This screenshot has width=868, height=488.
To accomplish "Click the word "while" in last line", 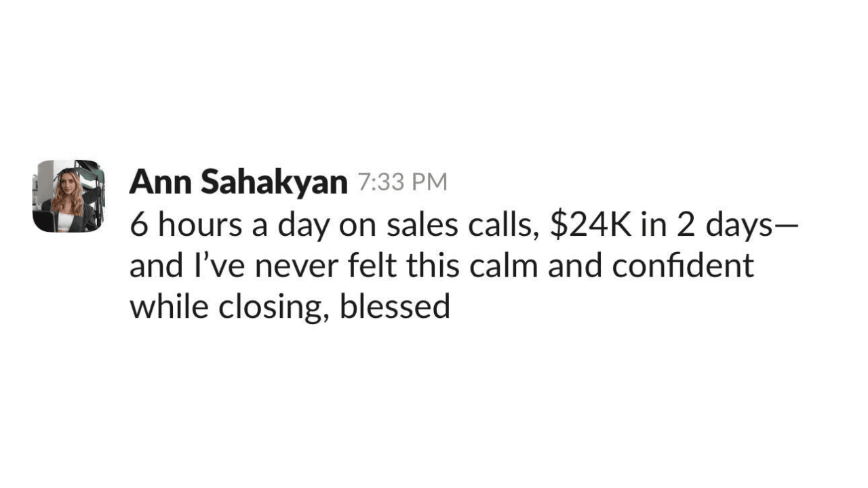I will (x=169, y=306).
